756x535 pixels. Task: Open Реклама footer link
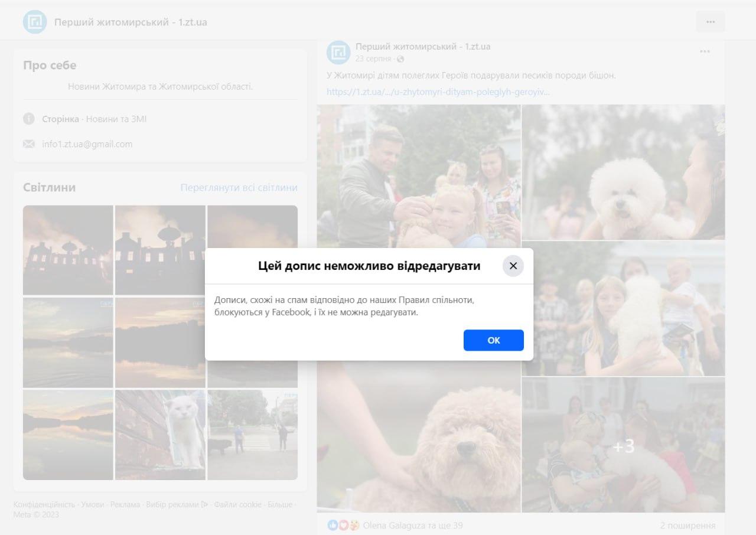(125, 504)
